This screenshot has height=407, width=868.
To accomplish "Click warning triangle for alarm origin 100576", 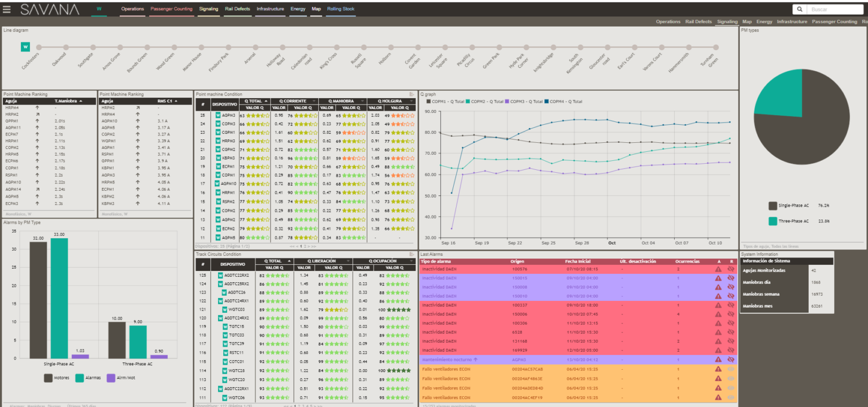I will [x=718, y=269].
